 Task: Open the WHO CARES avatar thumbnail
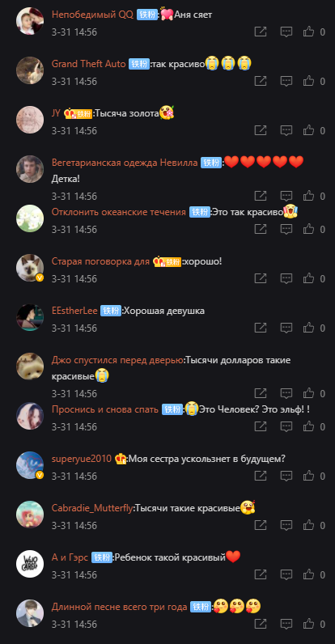30,563
